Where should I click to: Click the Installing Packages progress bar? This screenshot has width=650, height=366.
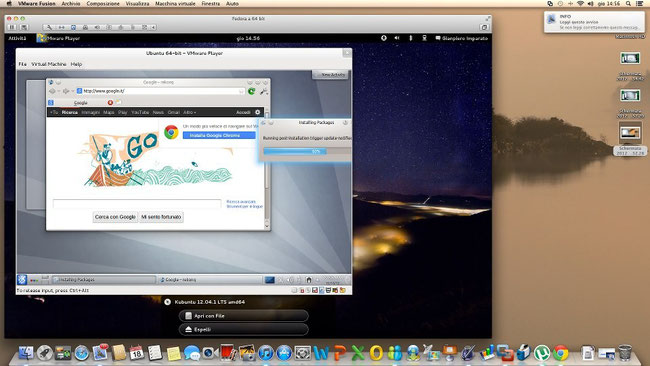pyautogui.click(x=307, y=152)
